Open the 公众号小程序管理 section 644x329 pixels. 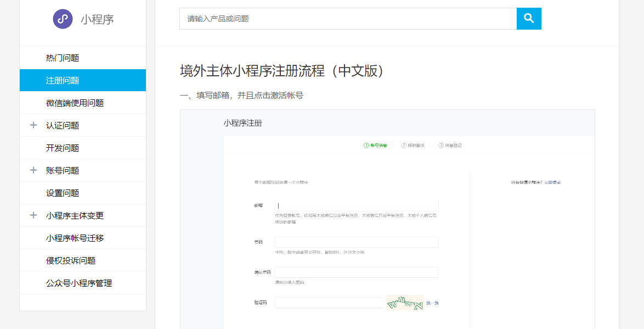click(x=82, y=283)
